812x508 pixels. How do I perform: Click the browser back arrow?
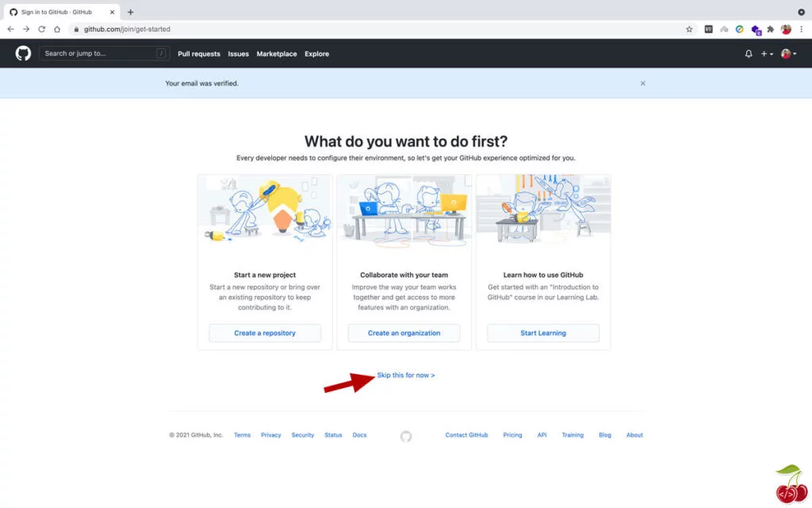[10, 29]
